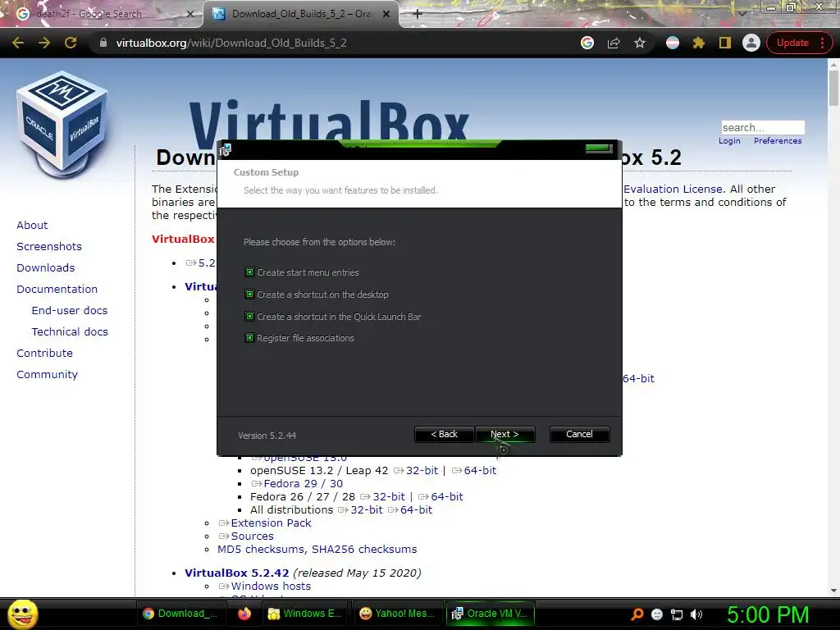The image size is (840, 630).
Task: Reload the VirtualBox page
Action: [x=71, y=43]
